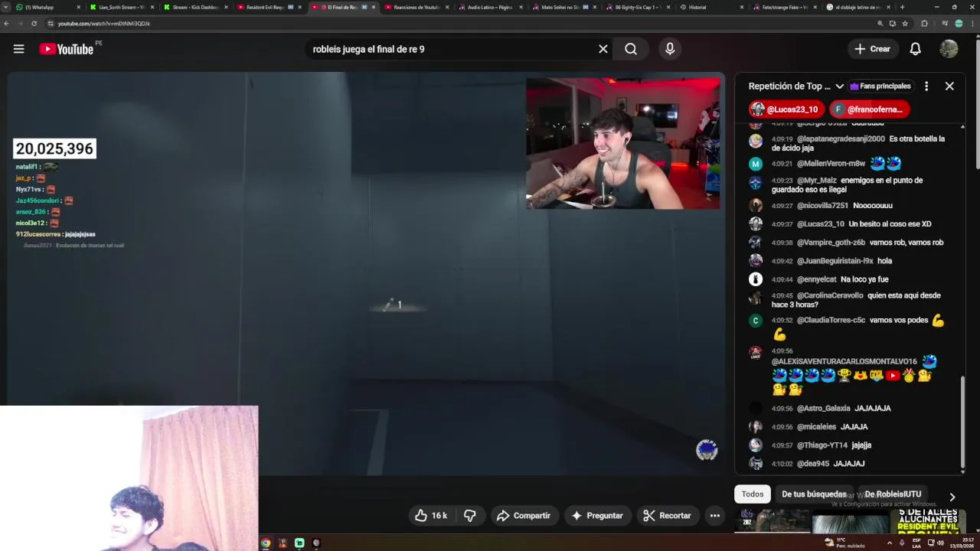Image resolution: width=980 pixels, height=551 pixels.
Task: Click the browser zoom magnifier in address bar
Action: [880, 24]
